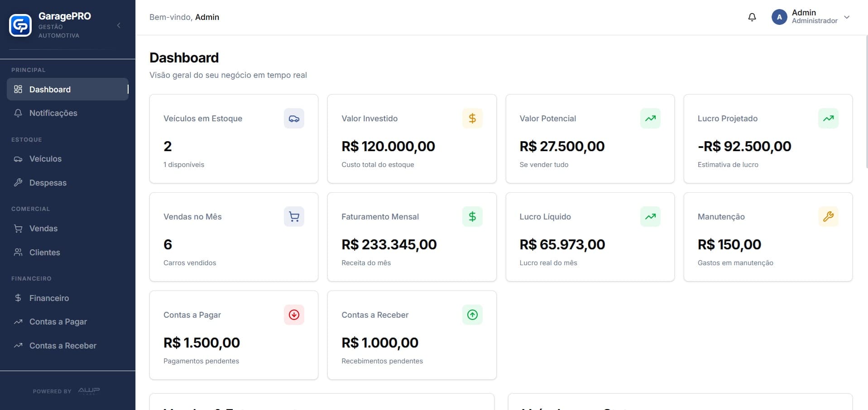The height and width of the screenshot is (410, 868).
Task: Click the dollar icon beside Financeiro
Action: [18, 298]
